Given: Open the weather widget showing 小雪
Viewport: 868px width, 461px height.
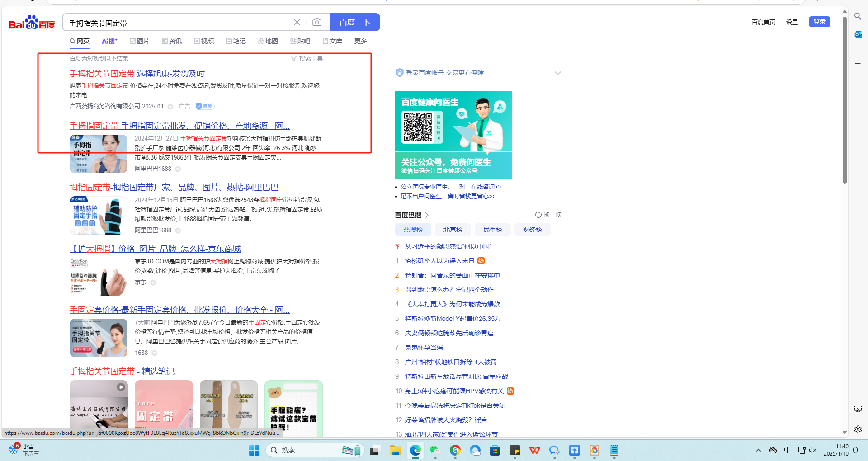Looking at the screenshot, I should click(x=24, y=450).
